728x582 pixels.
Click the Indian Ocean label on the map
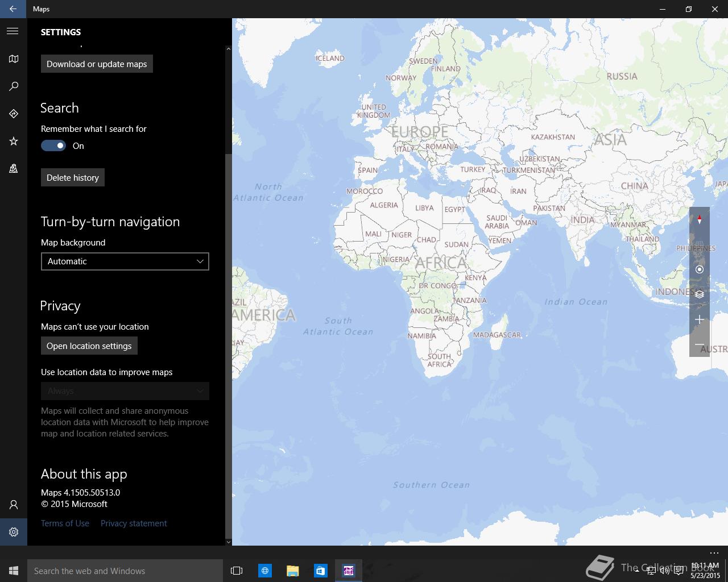[576, 302]
